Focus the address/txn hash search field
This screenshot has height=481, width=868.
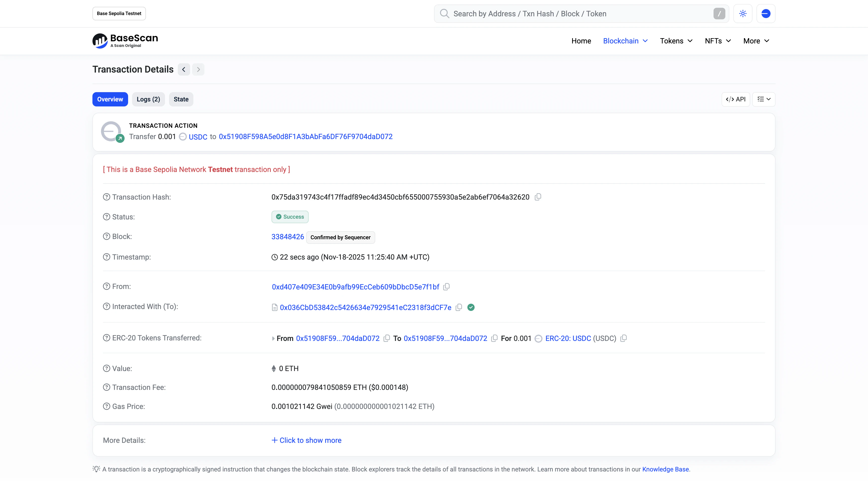tap(581, 14)
